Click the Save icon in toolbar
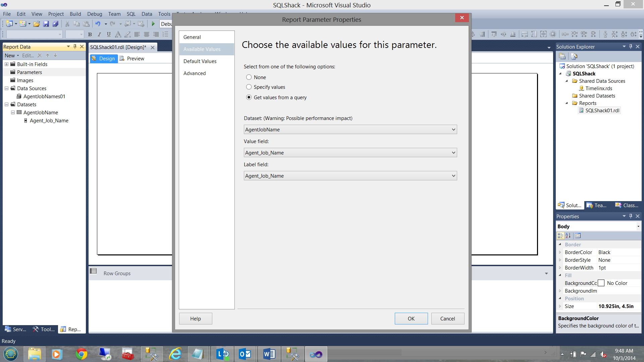The width and height of the screenshot is (644, 362). pyautogui.click(x=46, y=24)
